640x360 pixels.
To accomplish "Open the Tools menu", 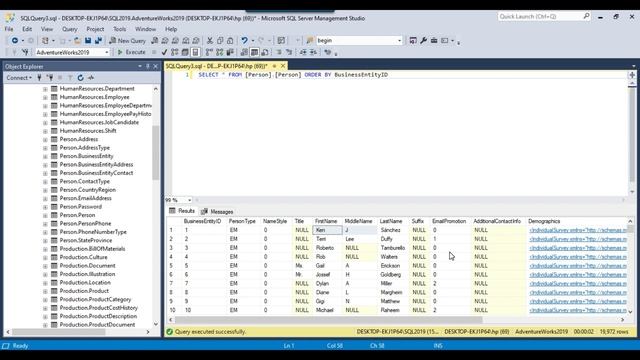I will [120, 29].
